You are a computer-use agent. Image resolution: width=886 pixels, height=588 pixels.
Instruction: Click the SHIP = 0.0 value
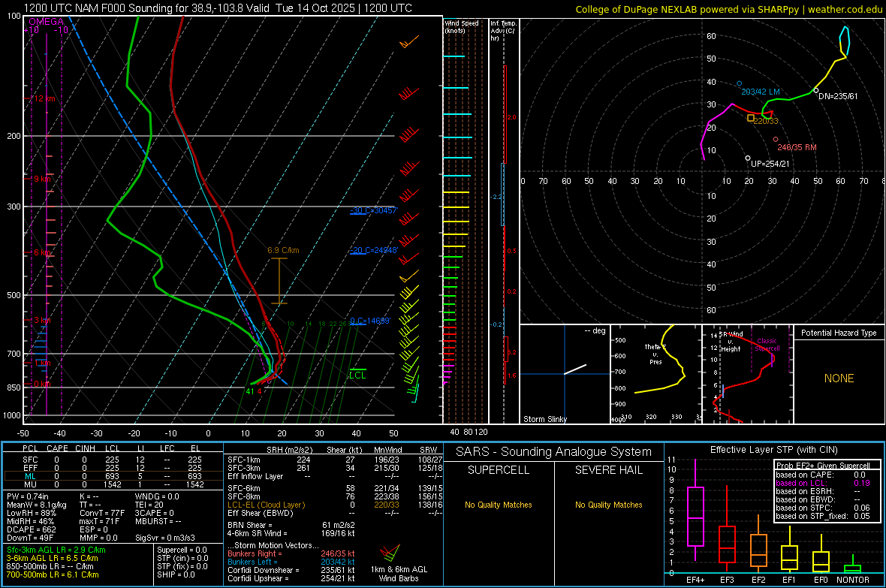coord(176,574)
